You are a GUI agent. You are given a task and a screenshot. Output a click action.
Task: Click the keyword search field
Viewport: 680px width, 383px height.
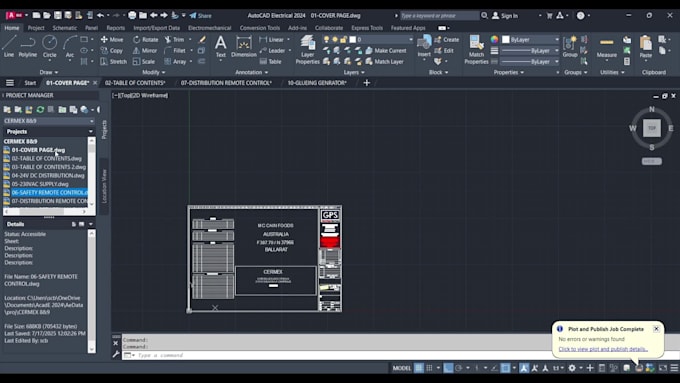click(x=439, y=16)
